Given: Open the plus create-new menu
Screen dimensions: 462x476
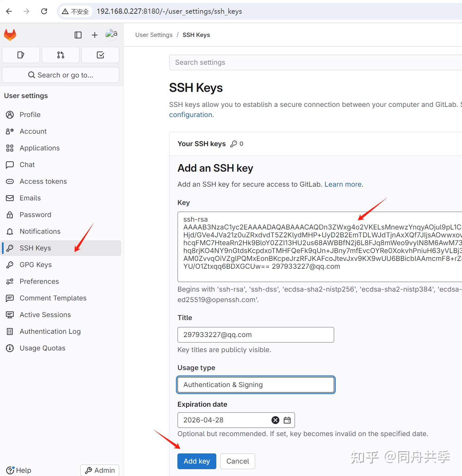Looking at the screenshot, I should (95, 35).
